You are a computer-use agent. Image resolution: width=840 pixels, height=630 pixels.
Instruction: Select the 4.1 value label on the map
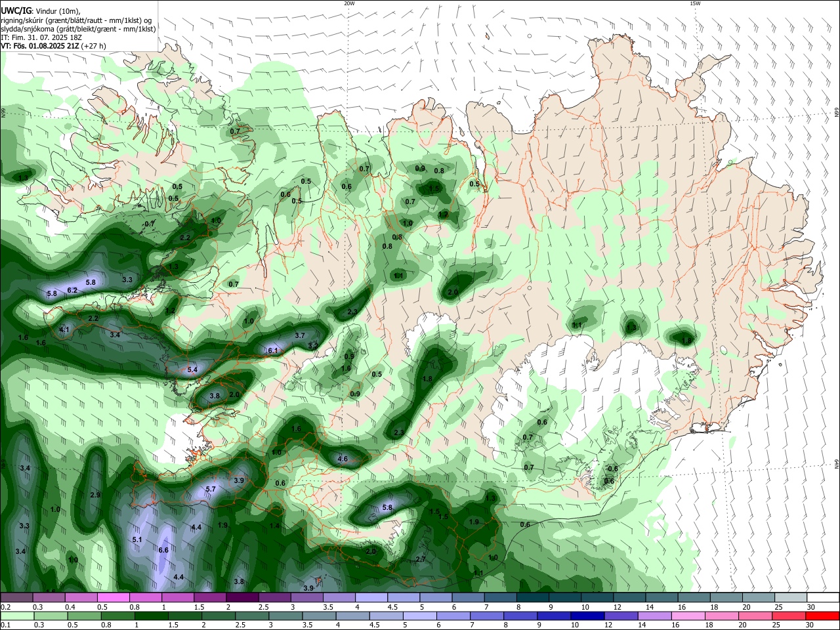64,329
